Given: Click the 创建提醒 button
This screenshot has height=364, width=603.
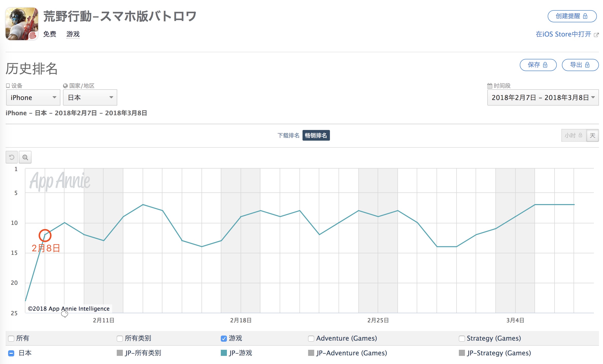Looking at the screenshot, I should tap(572, 16).
